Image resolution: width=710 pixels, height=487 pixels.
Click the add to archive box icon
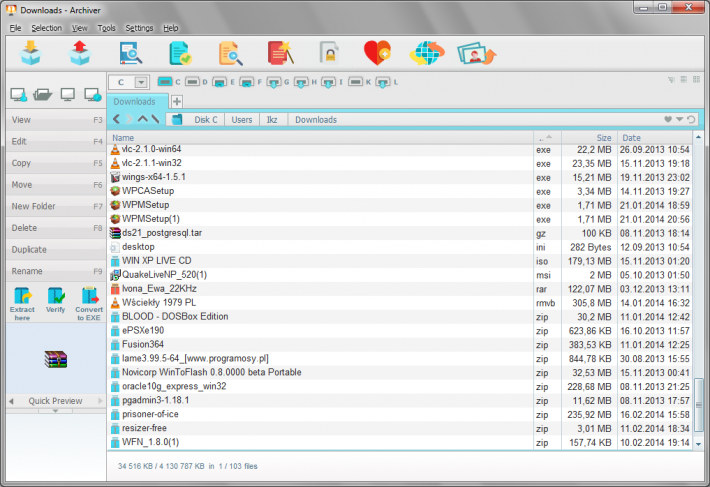coord(31,53)
